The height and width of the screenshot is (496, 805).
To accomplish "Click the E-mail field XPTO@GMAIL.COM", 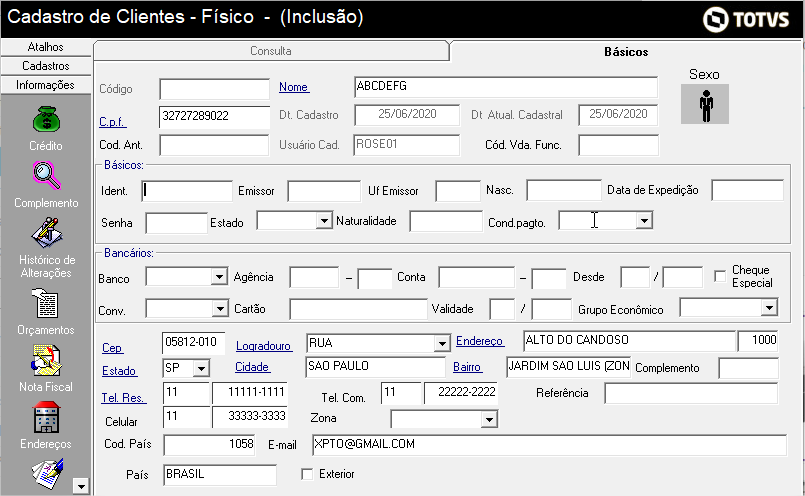I will (549, 445).
